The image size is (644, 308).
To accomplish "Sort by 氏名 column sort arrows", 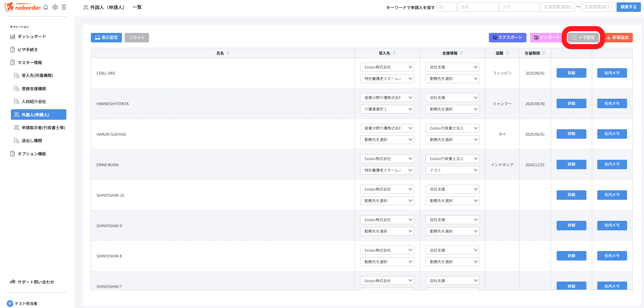I will [228, 53].
